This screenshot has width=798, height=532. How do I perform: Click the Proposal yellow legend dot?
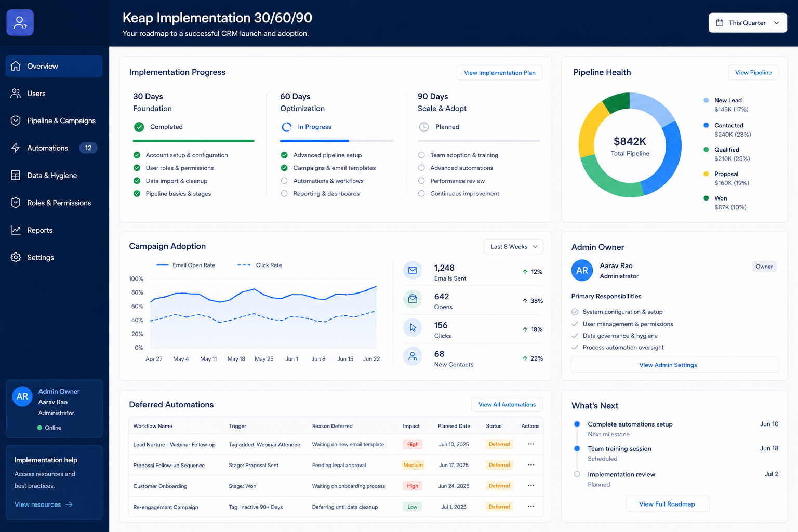click(706, 174)
